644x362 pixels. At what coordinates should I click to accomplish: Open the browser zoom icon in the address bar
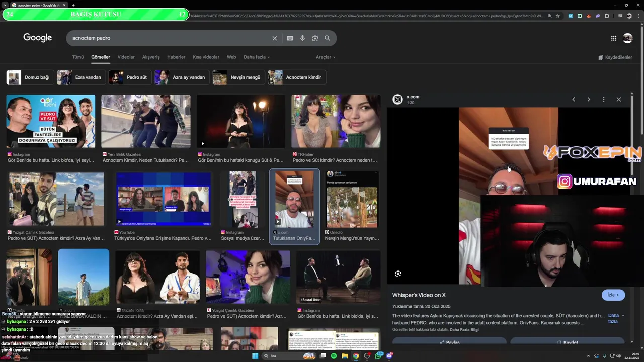click(549, 16)
